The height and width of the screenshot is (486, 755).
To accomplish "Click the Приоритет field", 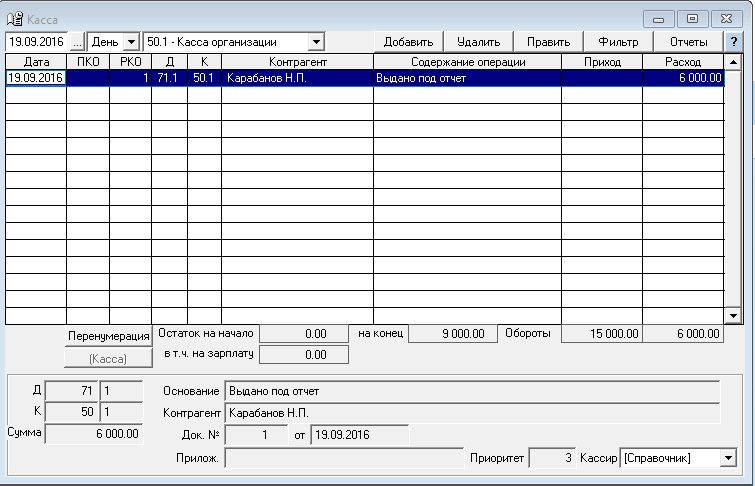I will pos(552,458).
